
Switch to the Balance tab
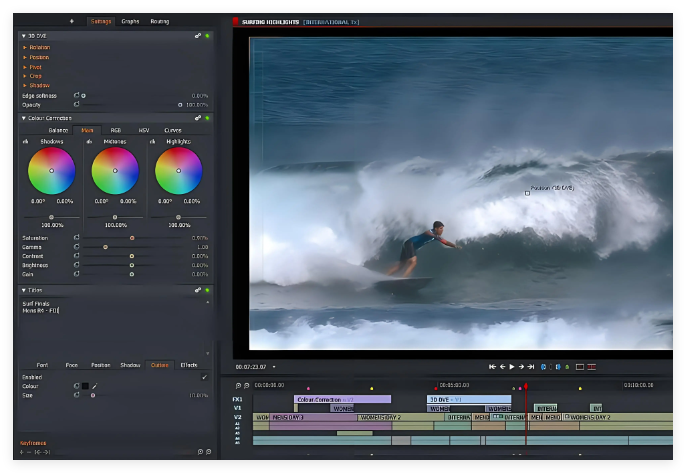click(58, 130)
